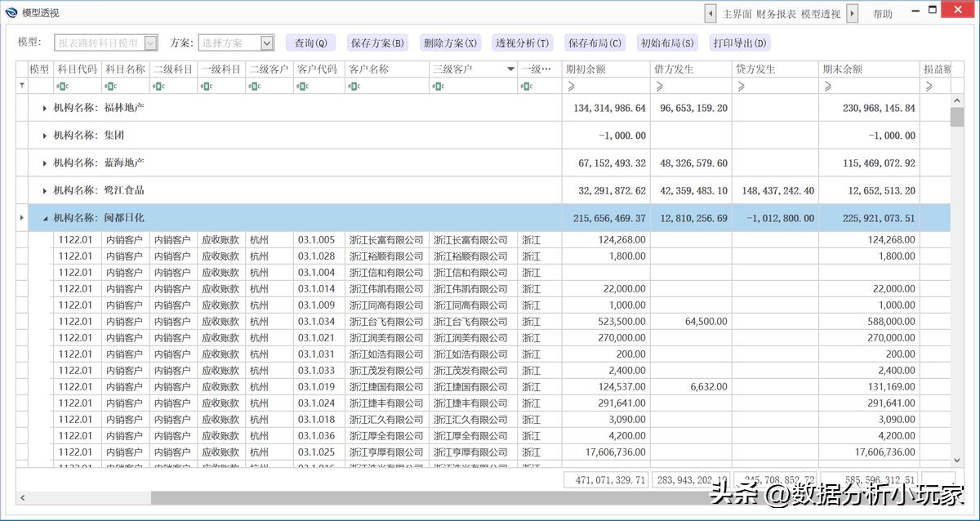Screen dimensions: 980x521
Task: Collapse the 闽都日化 group row
Action: coord(45,218)
